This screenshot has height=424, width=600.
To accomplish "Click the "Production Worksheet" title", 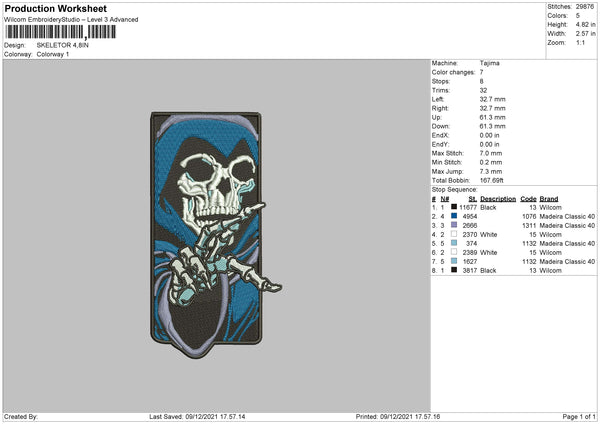I will pyautogui.click(x=55, y=8).
